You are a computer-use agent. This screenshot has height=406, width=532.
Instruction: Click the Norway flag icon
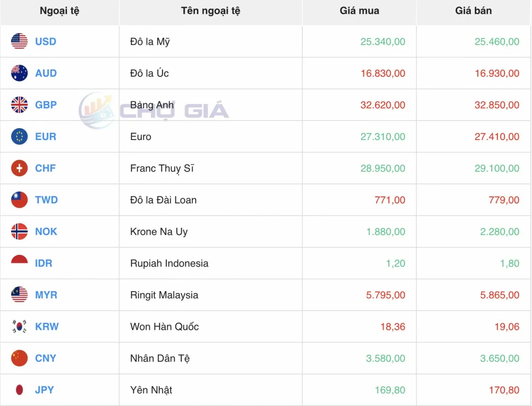tap(20, 231)
